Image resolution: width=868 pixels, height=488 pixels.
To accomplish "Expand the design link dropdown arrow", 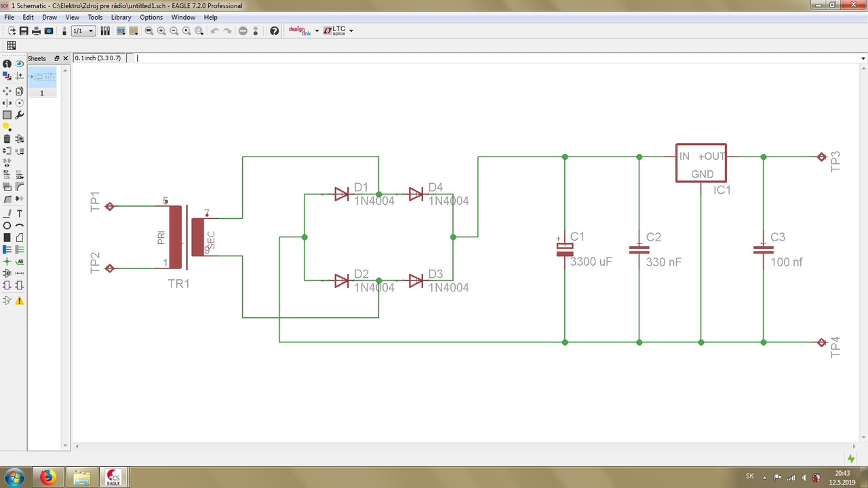I will point(317,31).
